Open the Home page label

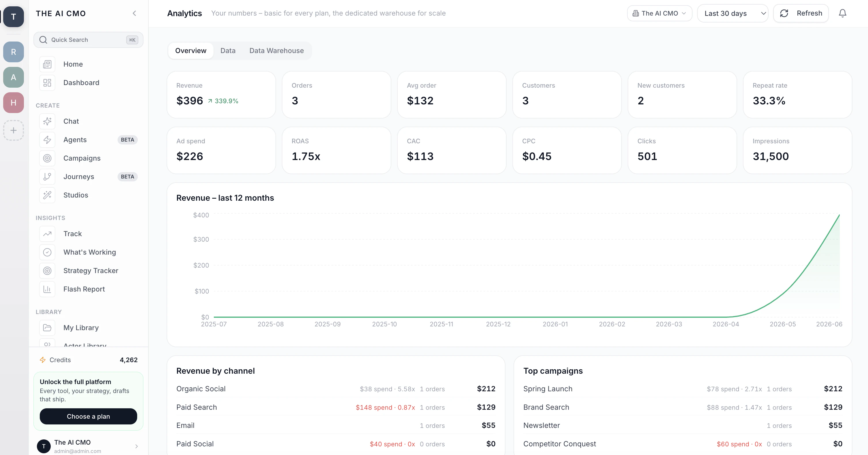[73, 64]
